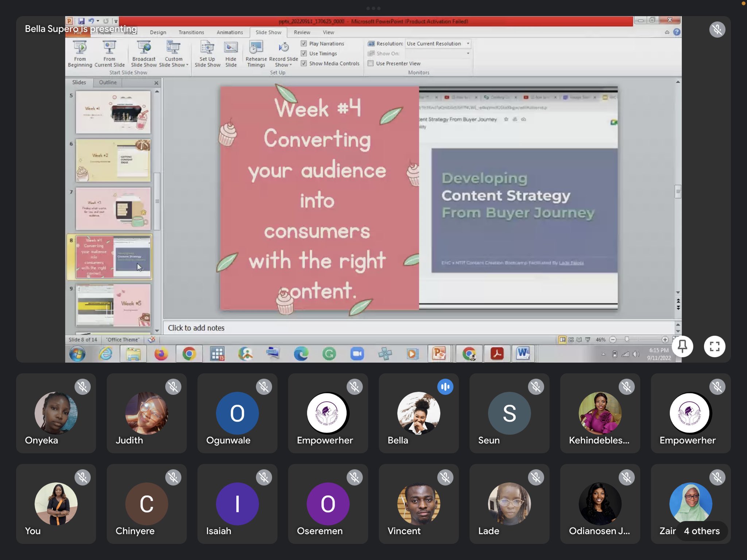
Task: Minimize the ribbon with caret icon
Action: coord(667,32)
